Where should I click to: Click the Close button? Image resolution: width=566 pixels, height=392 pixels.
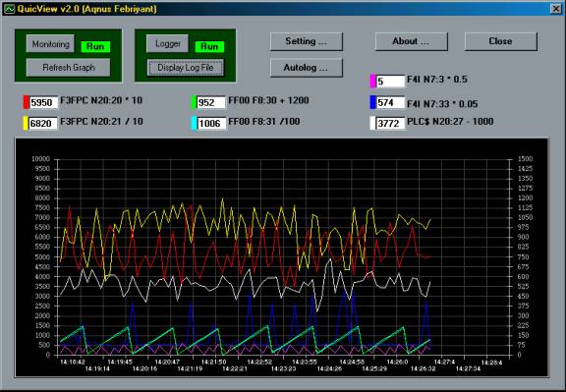click(x=501, y=41)
